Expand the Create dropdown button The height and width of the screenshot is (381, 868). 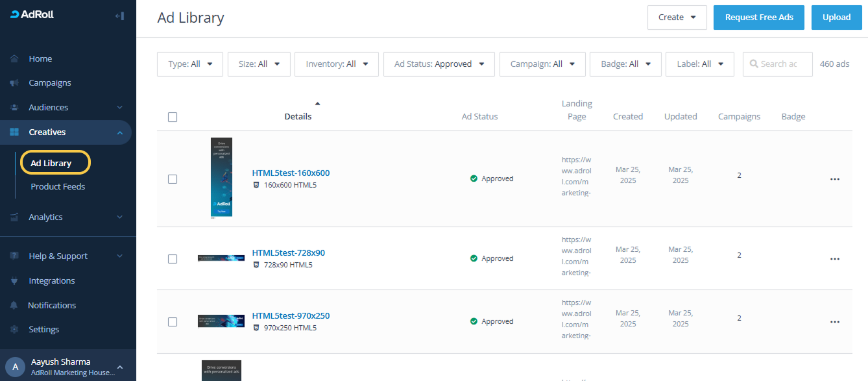tap(677, 18)
